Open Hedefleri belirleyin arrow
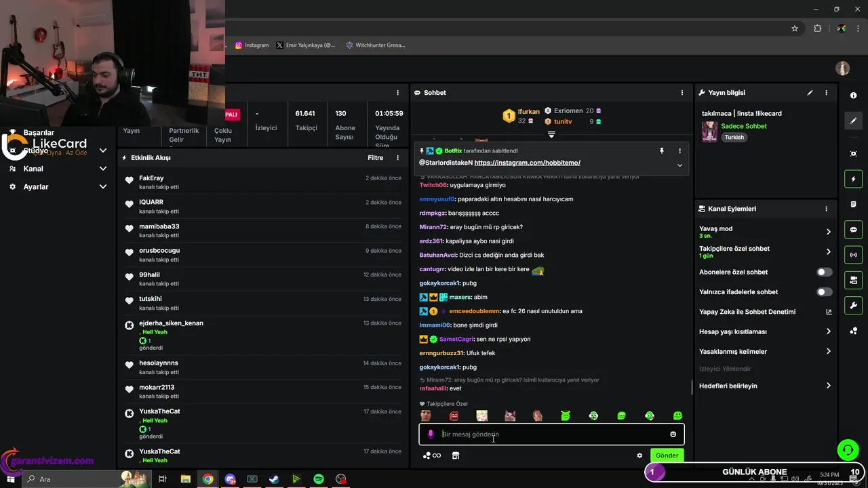This screenshot has height=488, width=868. pyautogui.click(x=828, y=386)
